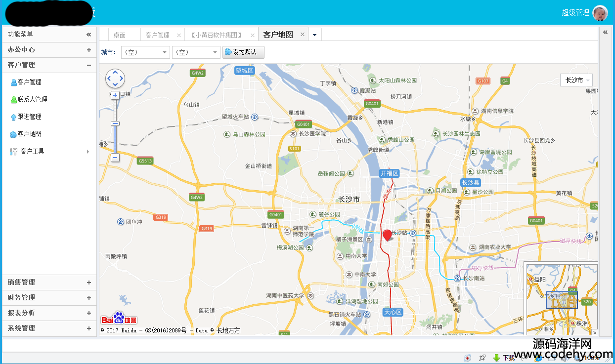The width and height of the screenshot is (615, 364).
Task: Click the 长沙站 station icon
Action: [412, 233]
